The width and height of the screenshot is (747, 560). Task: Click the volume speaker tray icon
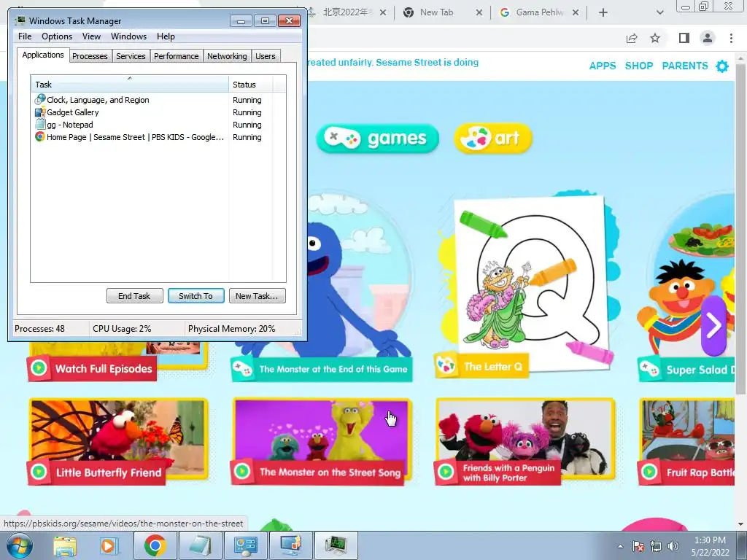tap(673, 546)
